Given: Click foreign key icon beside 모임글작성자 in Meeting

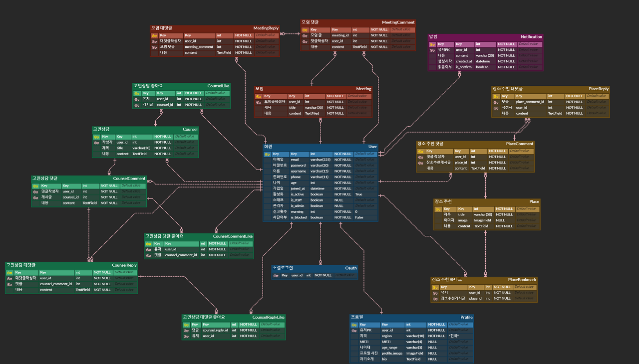Looking at the screenshot, I should coord(259,102).
